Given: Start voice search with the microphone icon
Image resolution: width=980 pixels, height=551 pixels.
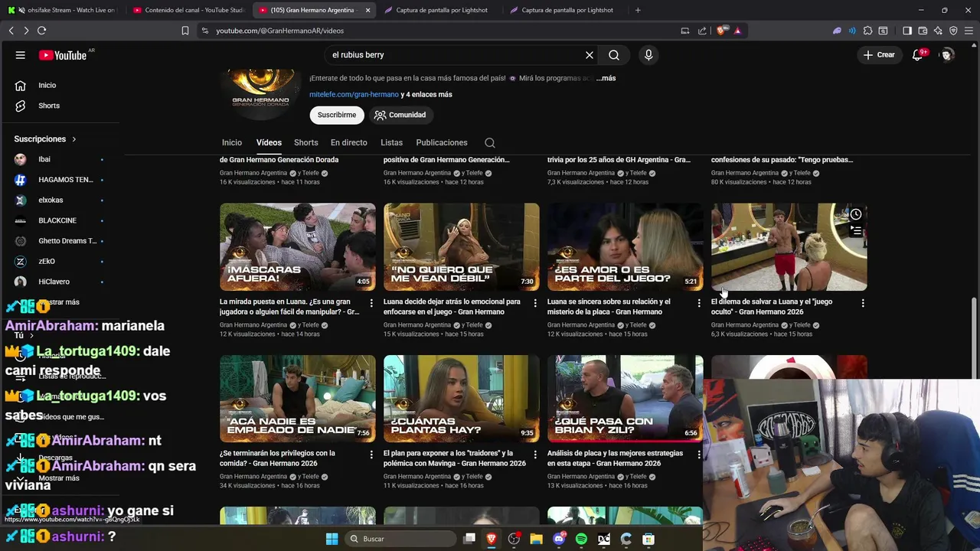Looking at the screenshot, I should 648,55.
